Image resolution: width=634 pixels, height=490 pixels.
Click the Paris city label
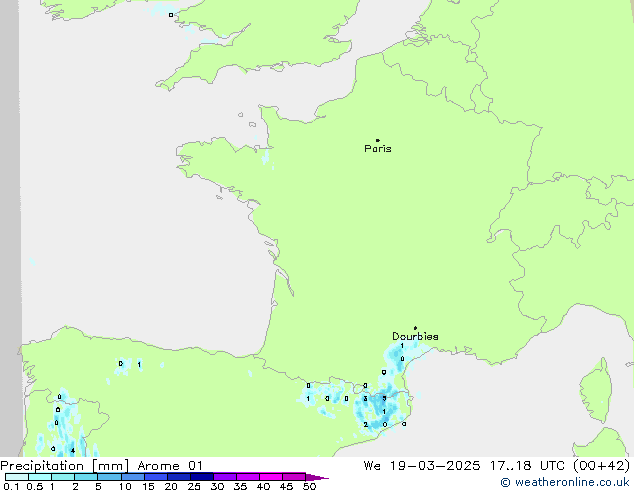point(378,149)
